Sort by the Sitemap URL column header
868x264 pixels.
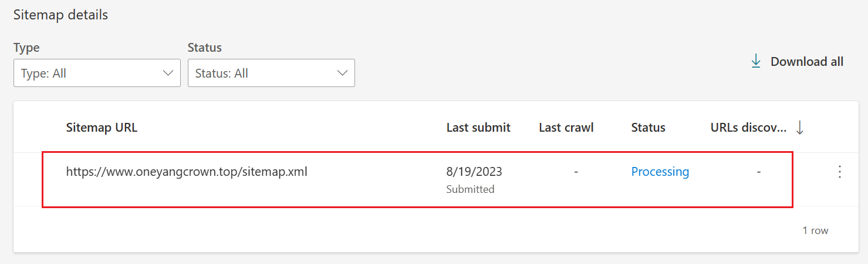point(102,128)
